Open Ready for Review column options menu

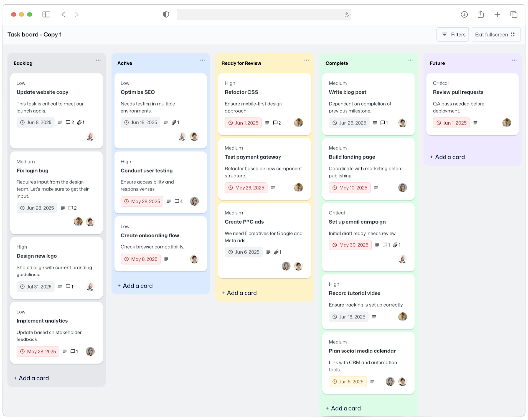(306, 60)
